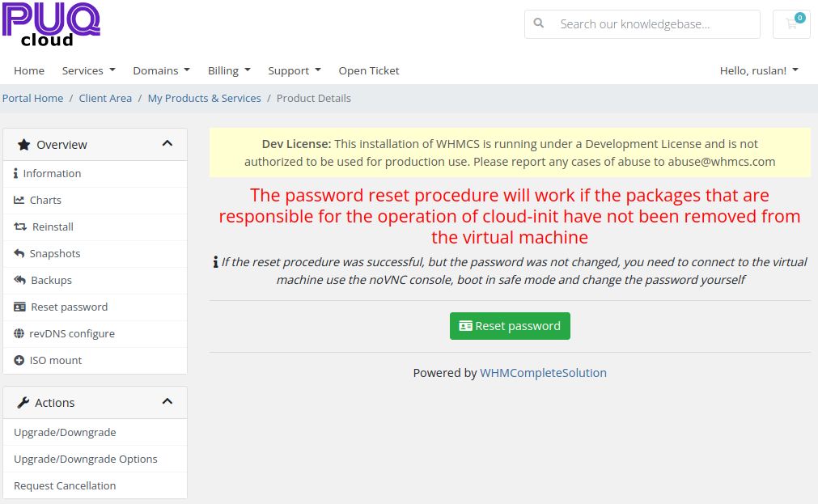This screenshot has height=504, width=818.
Task: Open the Charts sidebar item
Action: (x=95, y=201)
